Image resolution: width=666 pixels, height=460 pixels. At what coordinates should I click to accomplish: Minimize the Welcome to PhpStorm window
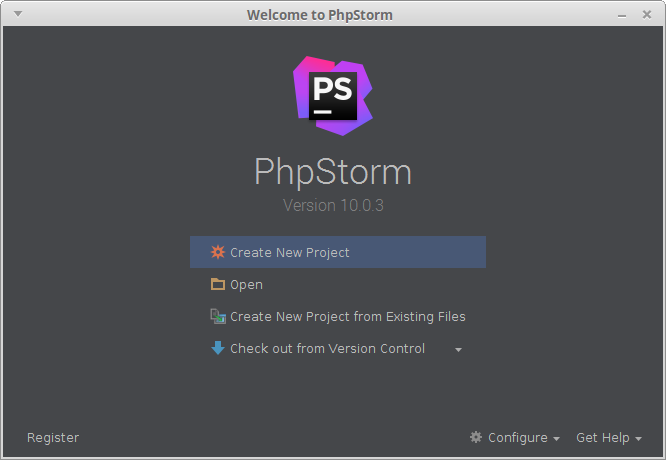tap(622, 16)
